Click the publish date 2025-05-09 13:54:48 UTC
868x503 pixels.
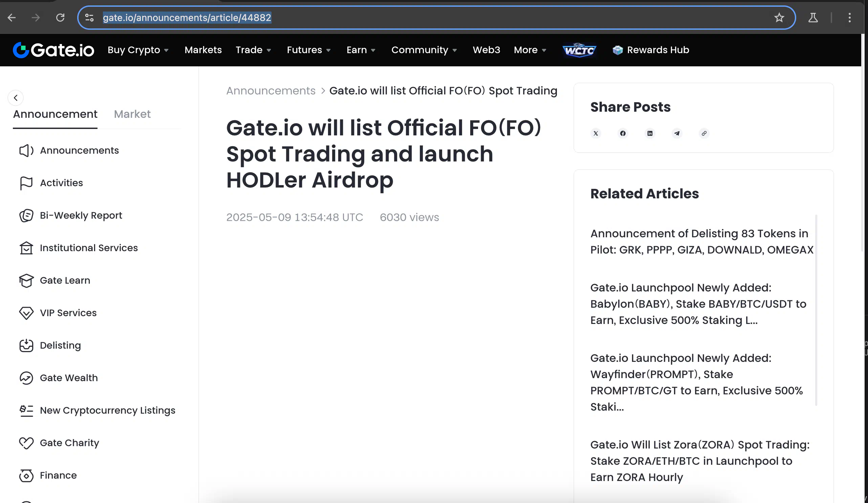click(295, 218)
